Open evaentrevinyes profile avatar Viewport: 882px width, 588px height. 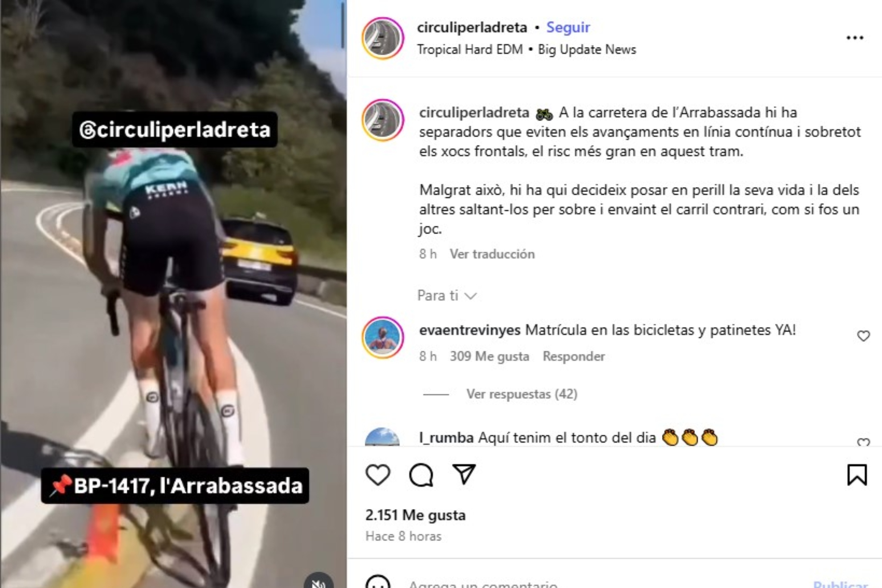[x=383, y=337]
